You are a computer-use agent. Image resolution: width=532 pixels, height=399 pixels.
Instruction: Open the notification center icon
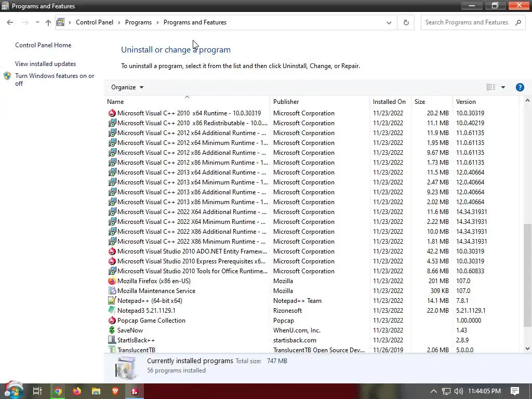(x=515, y=391)
